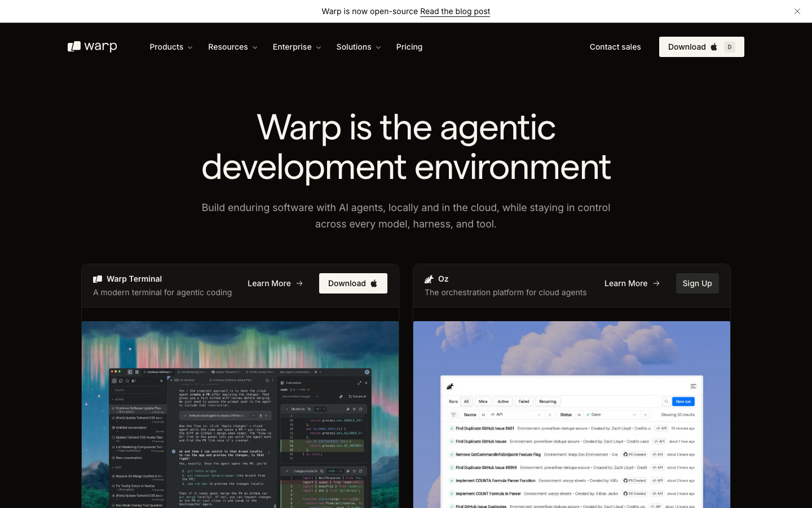
Task: Select the search icon in the terminal sidebar toolbar
Action: pos(127,381)
